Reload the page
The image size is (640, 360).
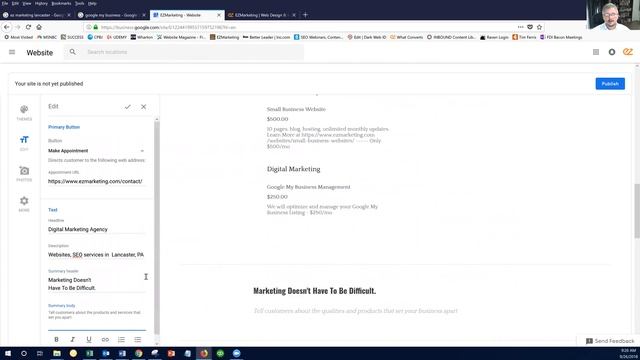tap(28, 27)
